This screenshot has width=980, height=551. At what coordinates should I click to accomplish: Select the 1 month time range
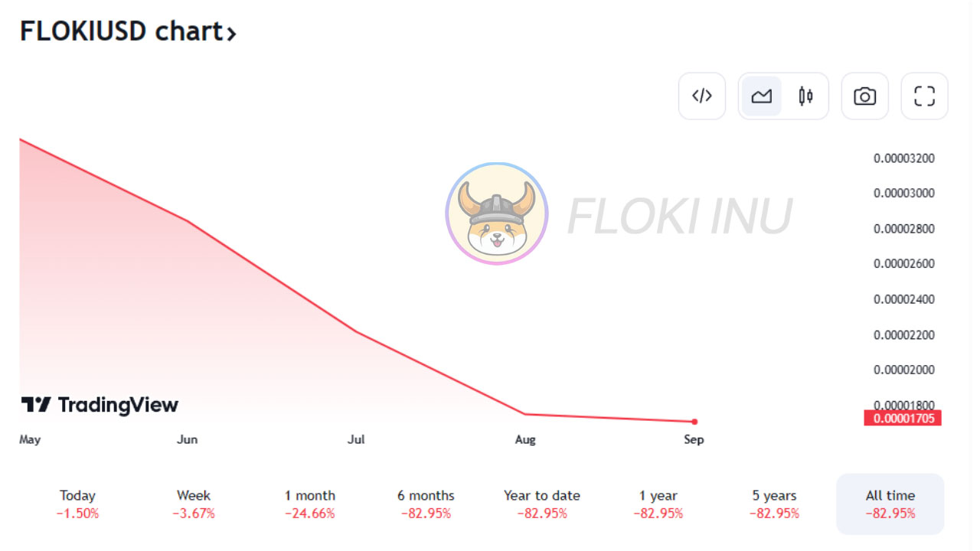(x=310, y=504)
